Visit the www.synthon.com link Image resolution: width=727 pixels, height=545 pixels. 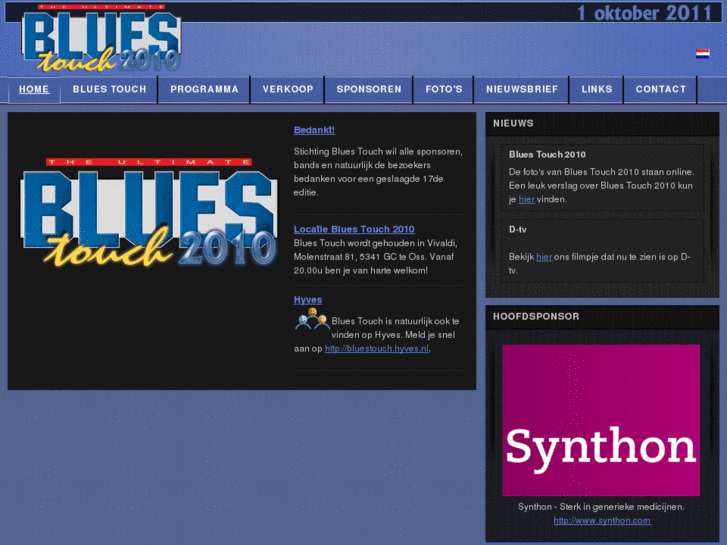pos(602,520)
